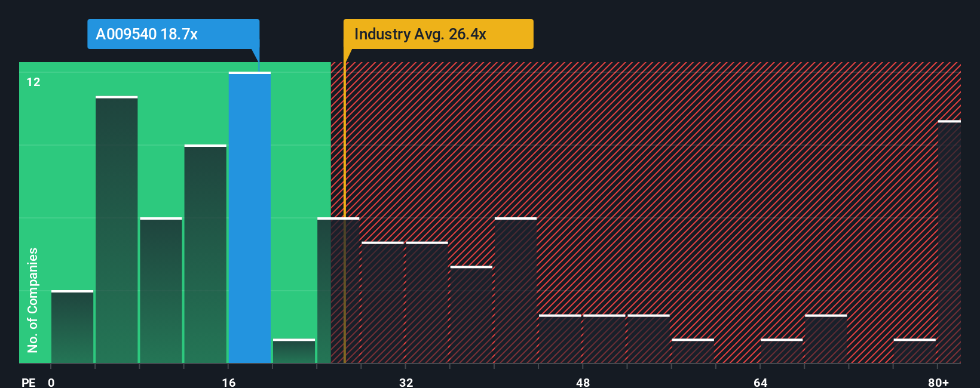Select the bar for PE 0 to 4
This screenshot has height=388, width=980.
[x=72, y=327]
